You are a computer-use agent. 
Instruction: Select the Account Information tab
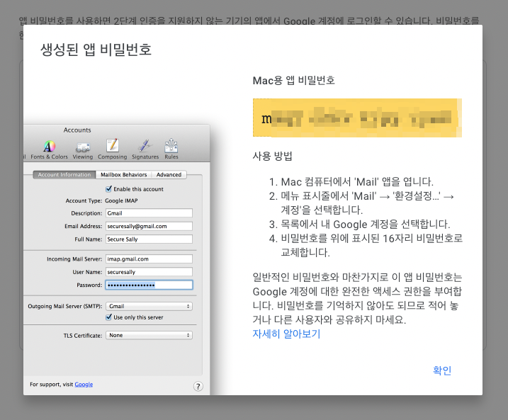click(x=64, y=174)
